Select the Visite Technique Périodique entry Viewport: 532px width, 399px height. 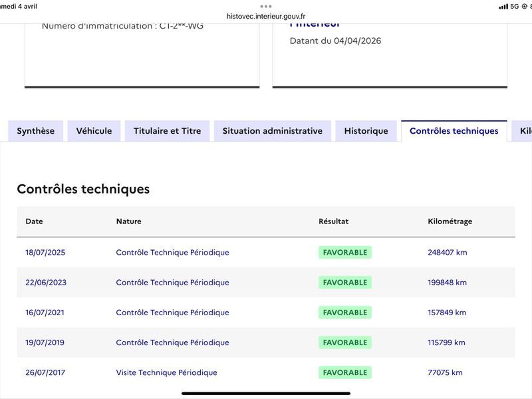tap(166, 372)
